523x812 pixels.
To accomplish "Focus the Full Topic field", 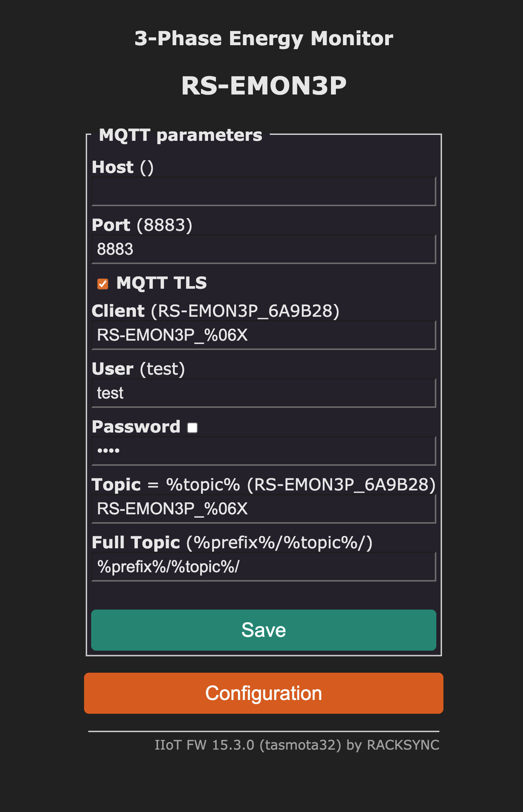I will click(x=263, y=566).
